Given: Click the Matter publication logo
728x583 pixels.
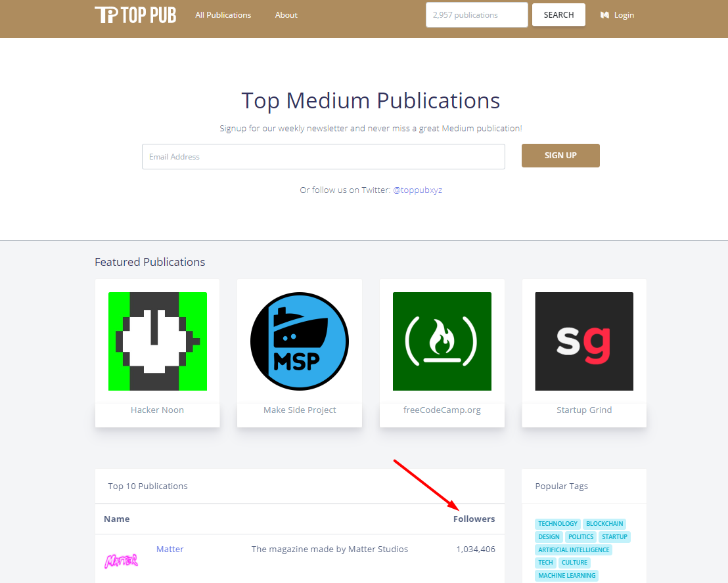Looking at the screenshot, I should tap(121, 561).
